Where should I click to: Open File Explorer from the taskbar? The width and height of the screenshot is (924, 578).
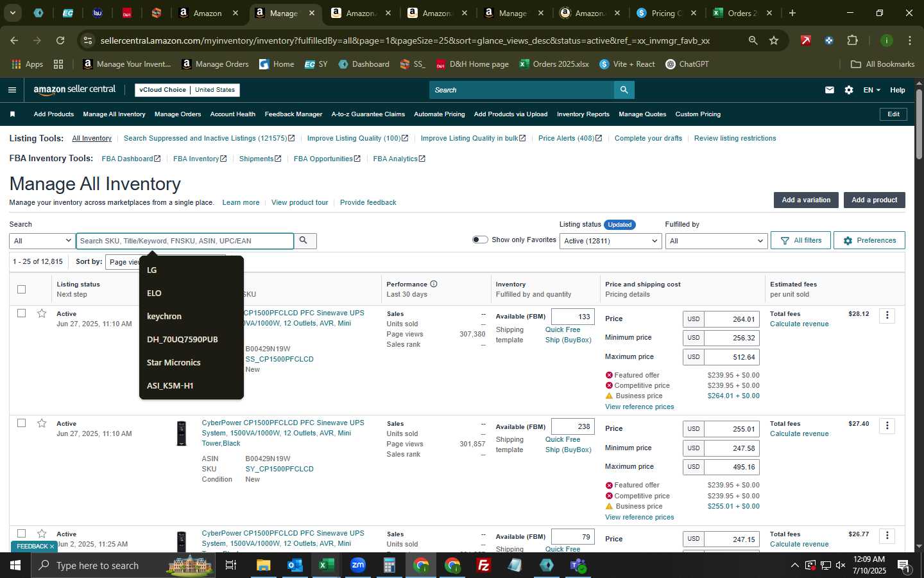[x=264, y=565]
